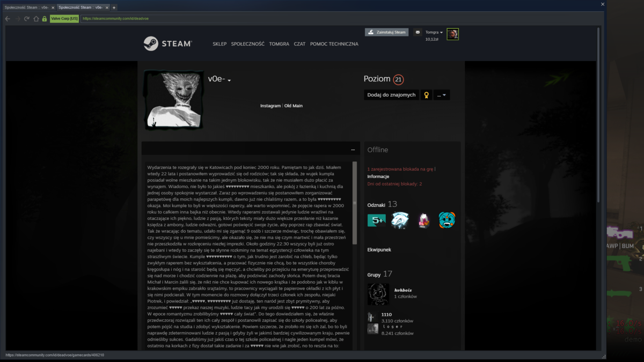Viewport: 644px width, 362px height.
Task: Follow the Instagram link
Action: (270, 106)
